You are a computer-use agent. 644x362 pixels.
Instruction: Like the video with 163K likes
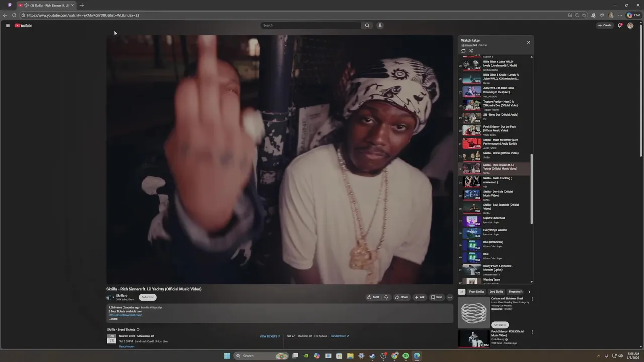[373, 297]
